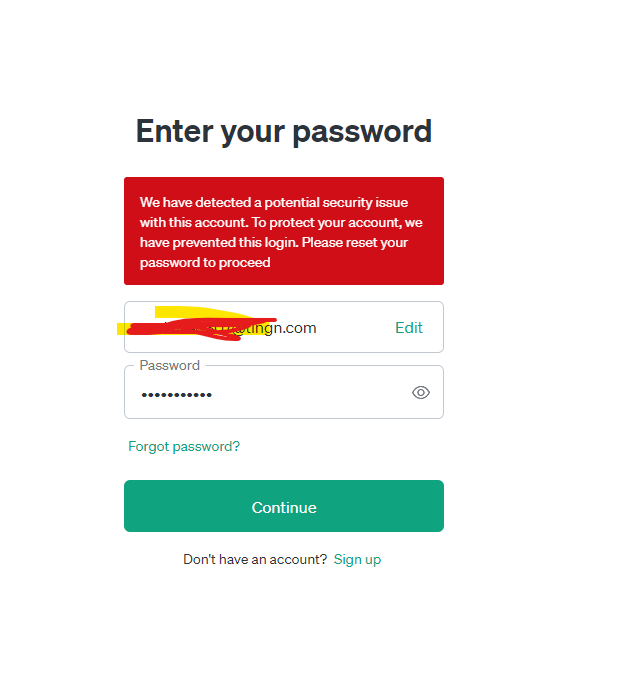The image size is (635, 677).
Task: Focus the Password input field
Action: point(284,392)
